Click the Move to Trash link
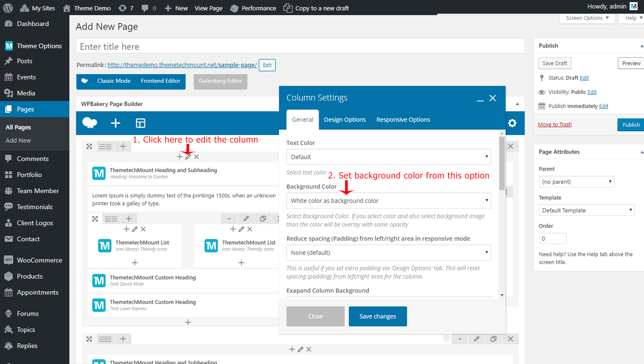 555,125
